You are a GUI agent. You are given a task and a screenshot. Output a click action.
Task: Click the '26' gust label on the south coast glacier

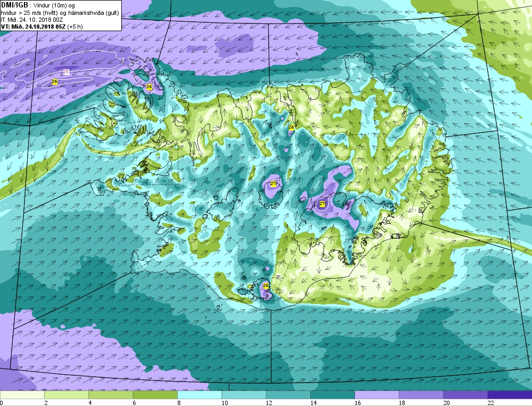point(265,286)
